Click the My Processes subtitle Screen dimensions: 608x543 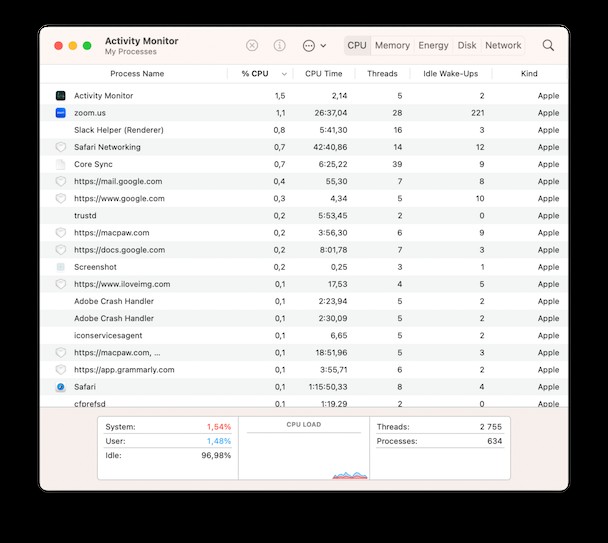131,52
